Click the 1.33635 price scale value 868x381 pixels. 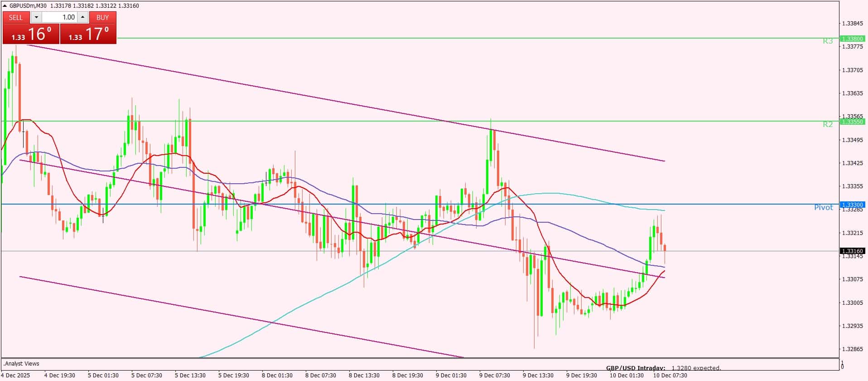click(852, 93)
